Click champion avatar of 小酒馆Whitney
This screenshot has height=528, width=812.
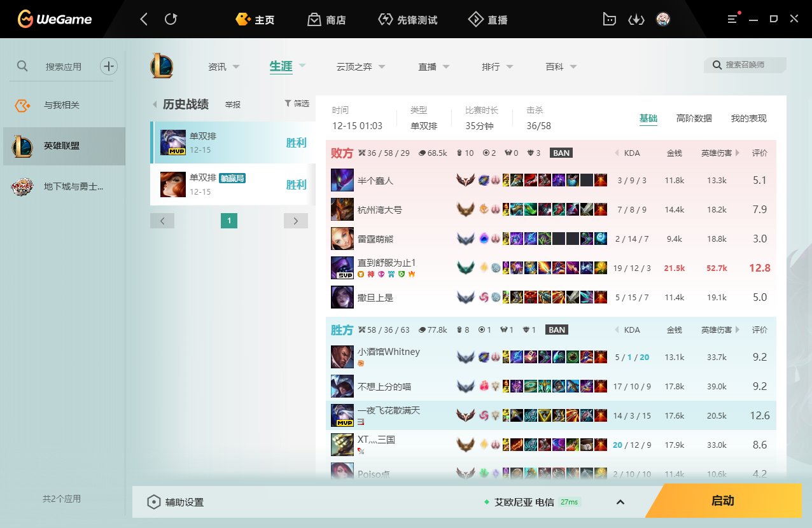click(342, 357)
